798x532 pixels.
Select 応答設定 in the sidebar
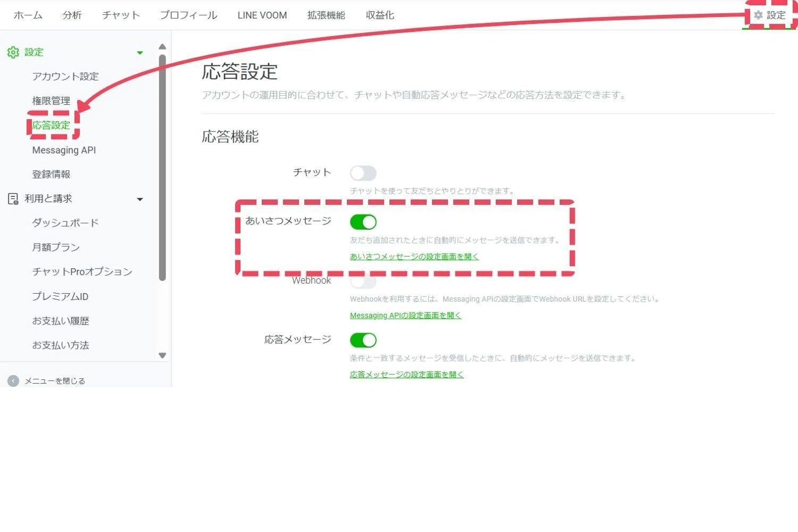pos(51,126)
